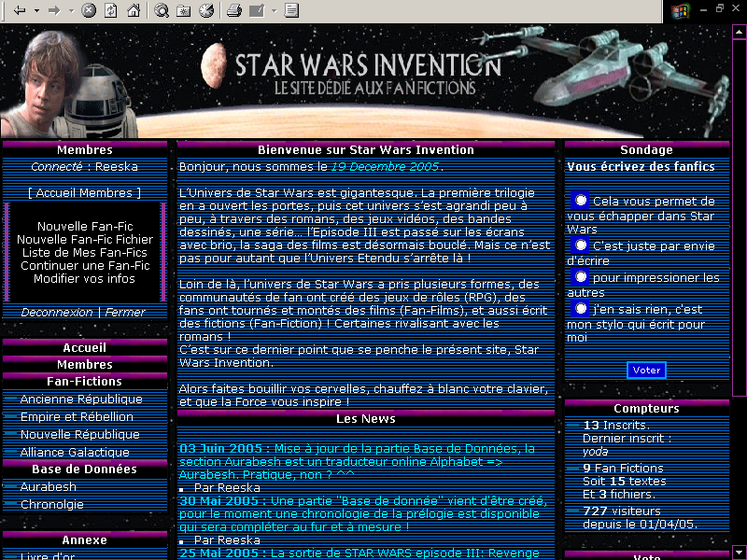Click the 'Fermer' link
Image resolution: width=747 pixels, height=560 pixels.
tap(125, 313)
